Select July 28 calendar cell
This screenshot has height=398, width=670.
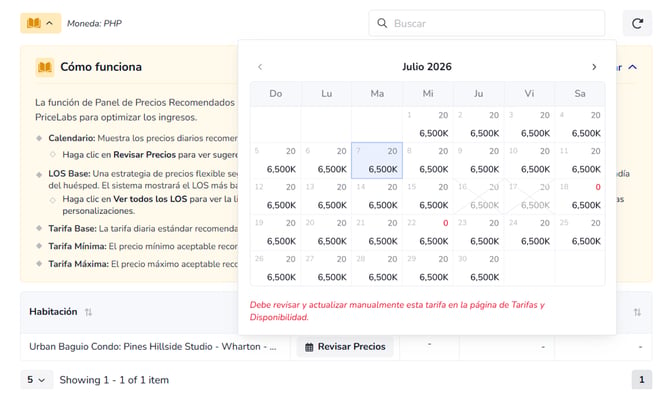pos(377,268)
